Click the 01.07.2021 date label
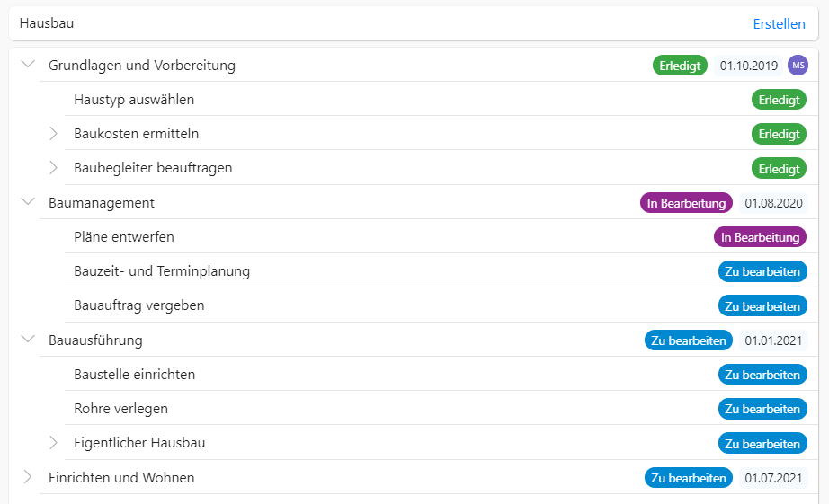The height and width of the screenshot is (504, 829). click(x=773, y=478)
